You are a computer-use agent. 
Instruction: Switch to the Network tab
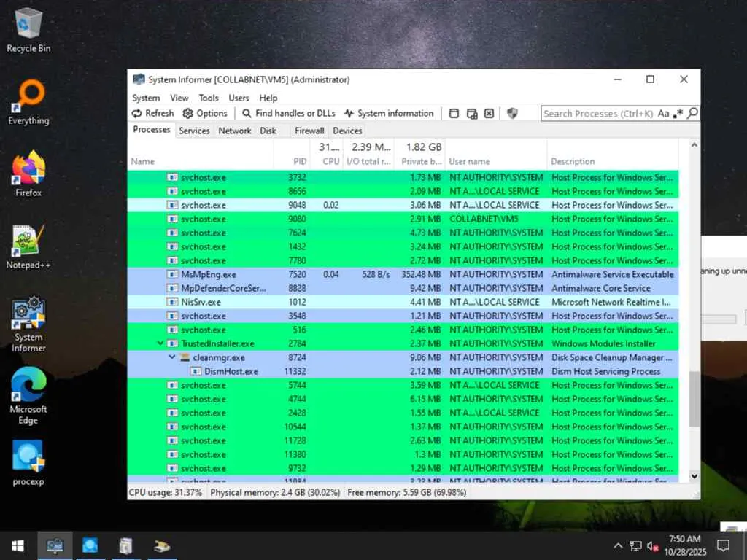tap(234, 131)
